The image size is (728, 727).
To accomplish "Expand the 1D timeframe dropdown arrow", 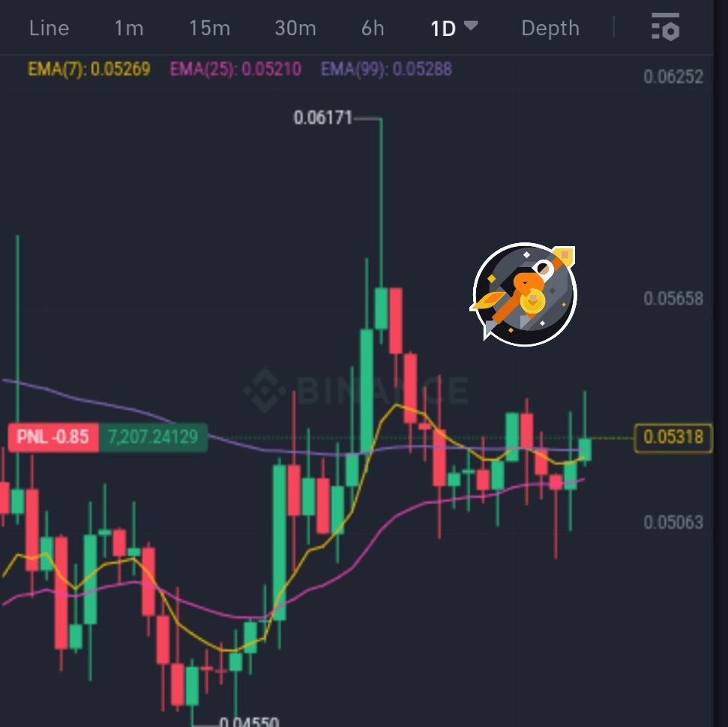I will coord(471,26).
